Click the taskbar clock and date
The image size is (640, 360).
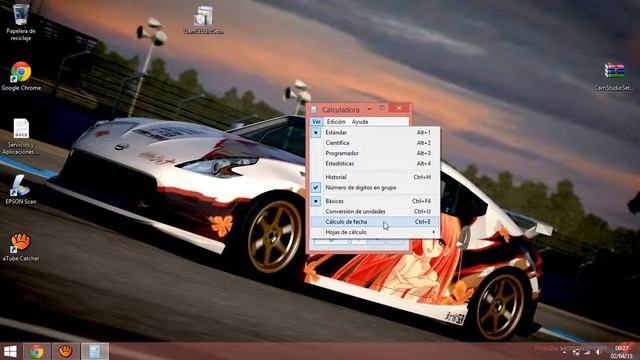[622, 352]
